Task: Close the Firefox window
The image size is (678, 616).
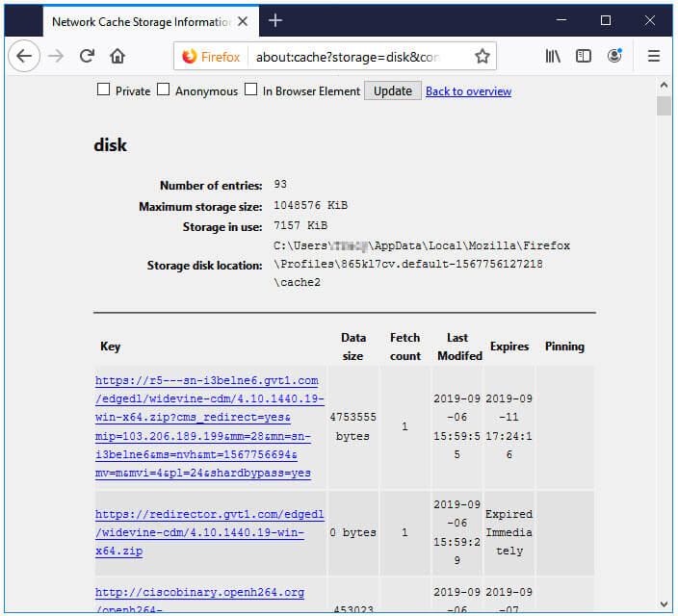Action: tap(649, 20)
